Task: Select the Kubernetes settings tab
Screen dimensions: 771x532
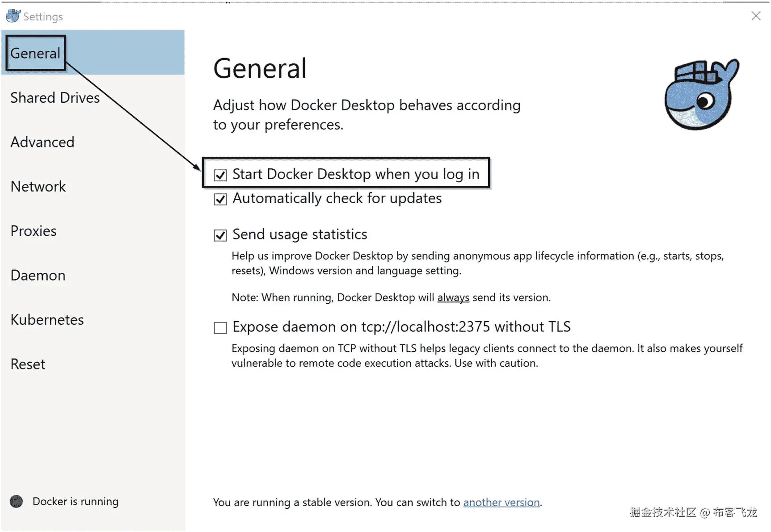Action: [47, 319]
